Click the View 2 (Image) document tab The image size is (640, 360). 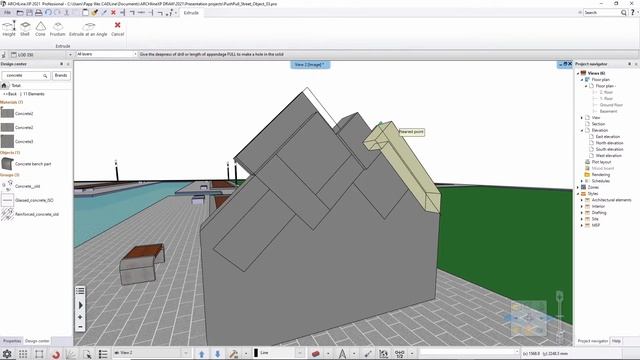[310, 64]
